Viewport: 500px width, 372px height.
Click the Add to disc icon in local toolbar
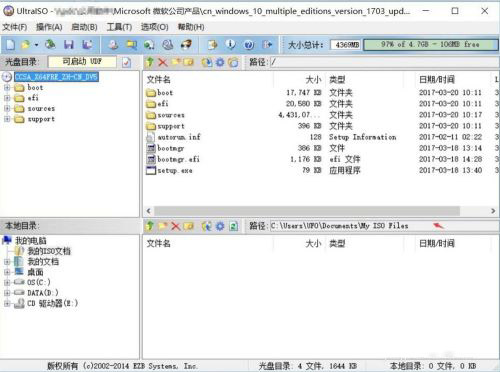(207, 226)
